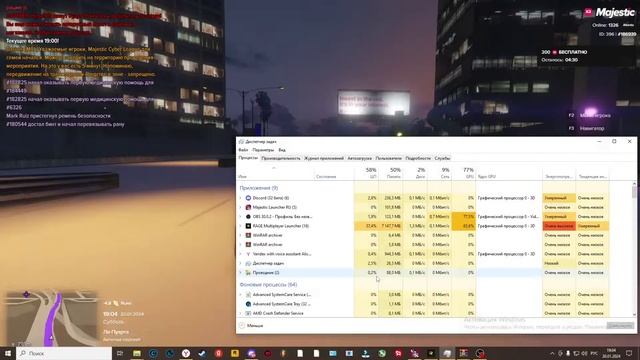This screenshot has width=640, height=360.
Task: Switch to the Подробности tab
Action: pos(418,158)
